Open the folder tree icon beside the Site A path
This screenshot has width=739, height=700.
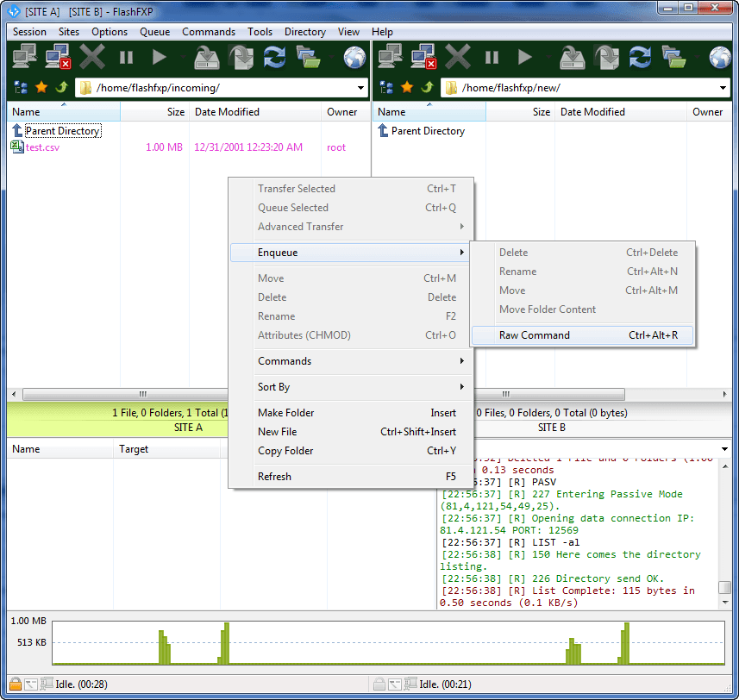(21, 88)
